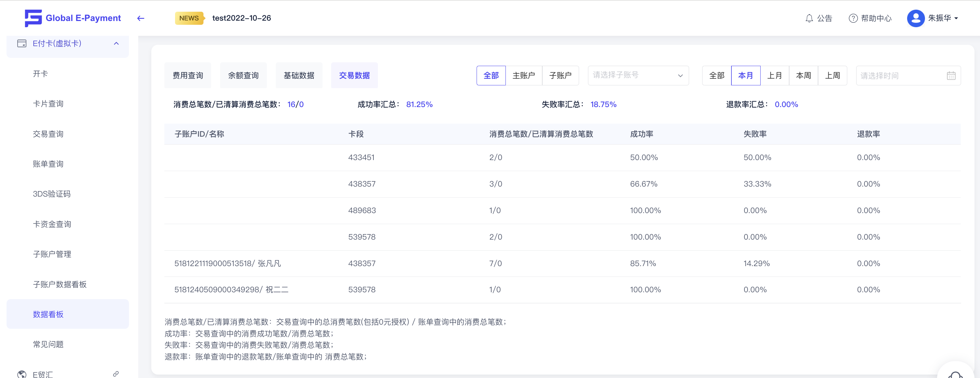Open 交易查询 in the sidebar
This screenshot has width=980, height=378.
(48, 134)
